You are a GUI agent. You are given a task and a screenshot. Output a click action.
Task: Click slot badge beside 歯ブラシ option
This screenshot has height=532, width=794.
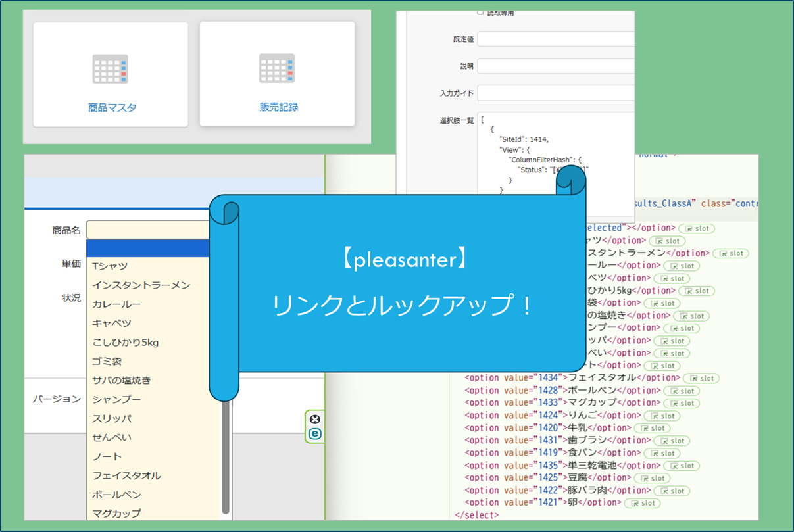pyautogui.click(x=671, y=441)
